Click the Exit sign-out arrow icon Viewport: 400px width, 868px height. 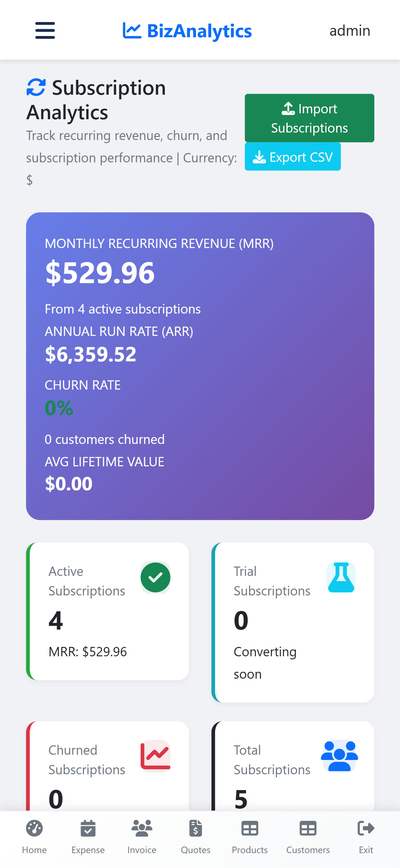(366, 828)
